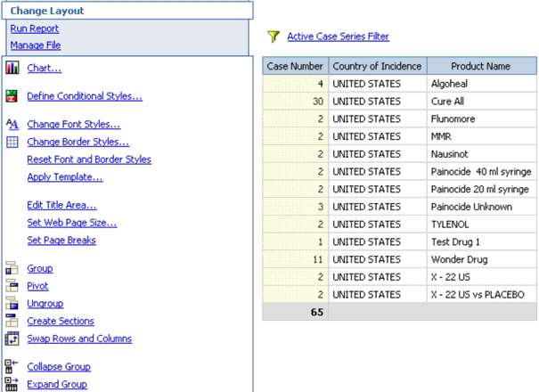The height and width of the screenshot is (392, 539).
Task: Click the Swap Rows and Columns icon
Action: [12, 339]
